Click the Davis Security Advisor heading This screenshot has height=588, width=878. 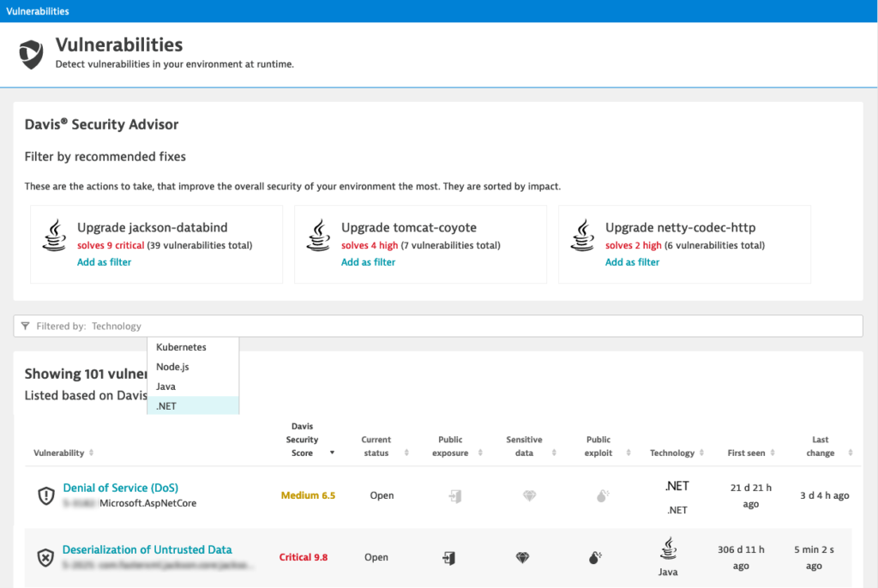101,124
